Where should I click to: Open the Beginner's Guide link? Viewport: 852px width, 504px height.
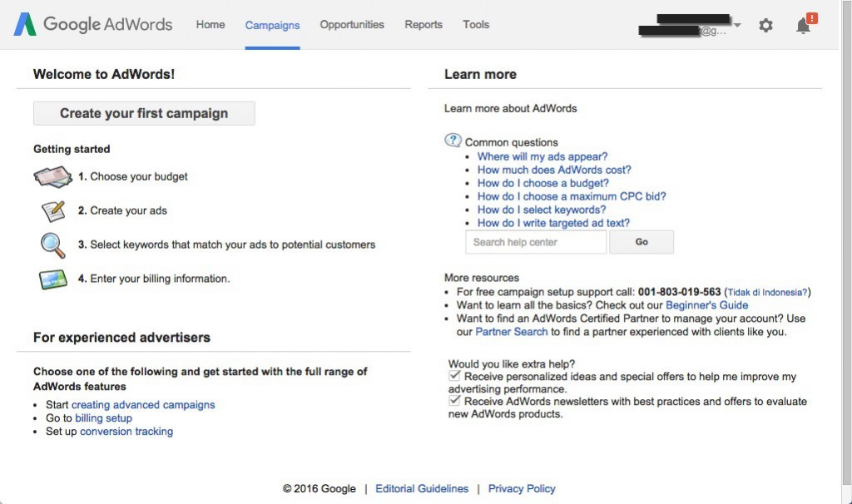(x=706, y=305)
